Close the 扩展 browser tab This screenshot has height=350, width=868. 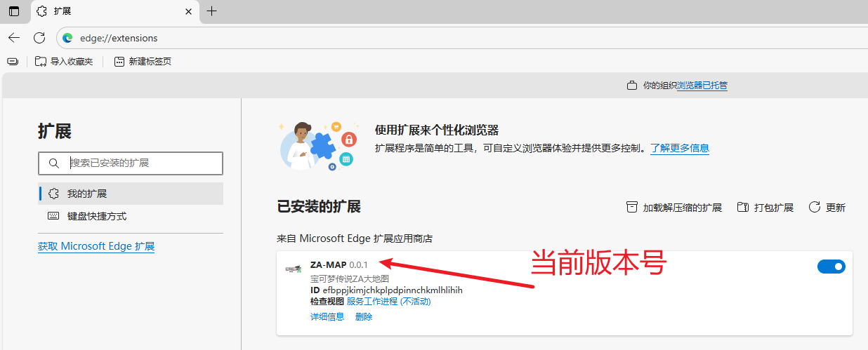click(188, 11)
